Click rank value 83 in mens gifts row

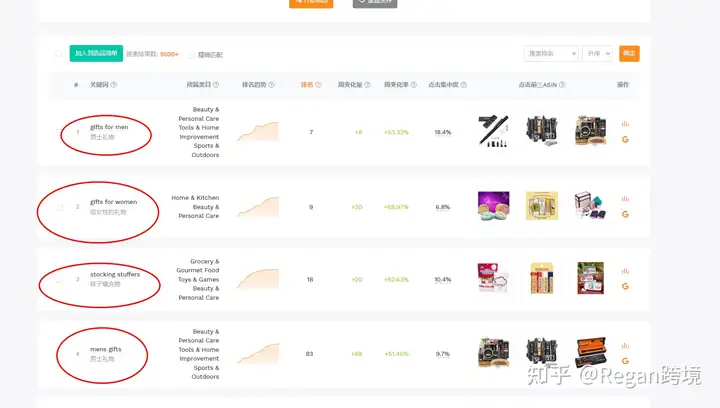(x=309, y=354)
